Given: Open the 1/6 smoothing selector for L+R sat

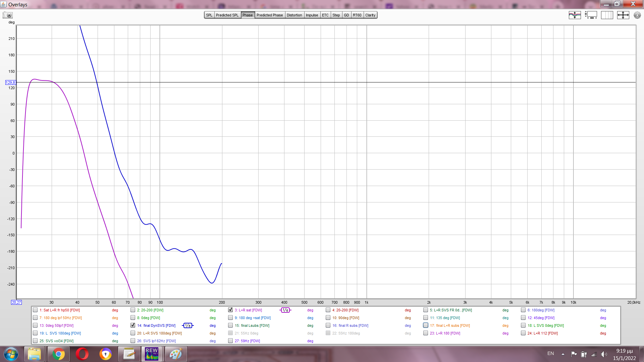Looking at the screenshot, I should coord(285,310).
